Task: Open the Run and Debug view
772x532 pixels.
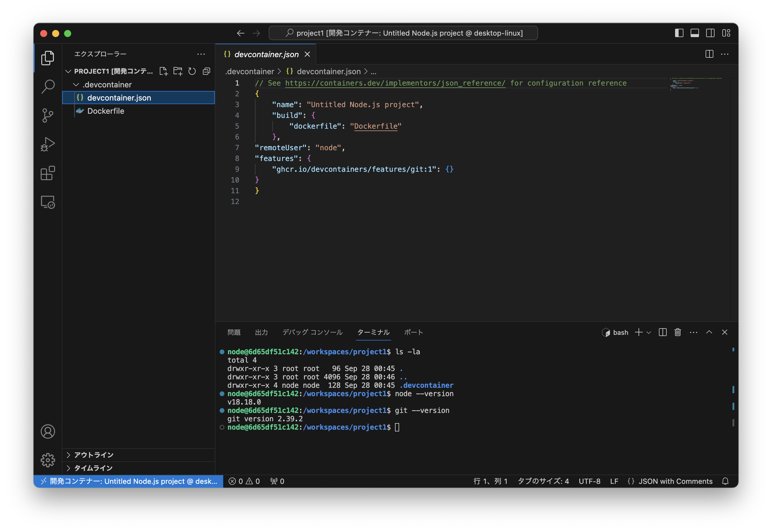Action: point(48,144)
